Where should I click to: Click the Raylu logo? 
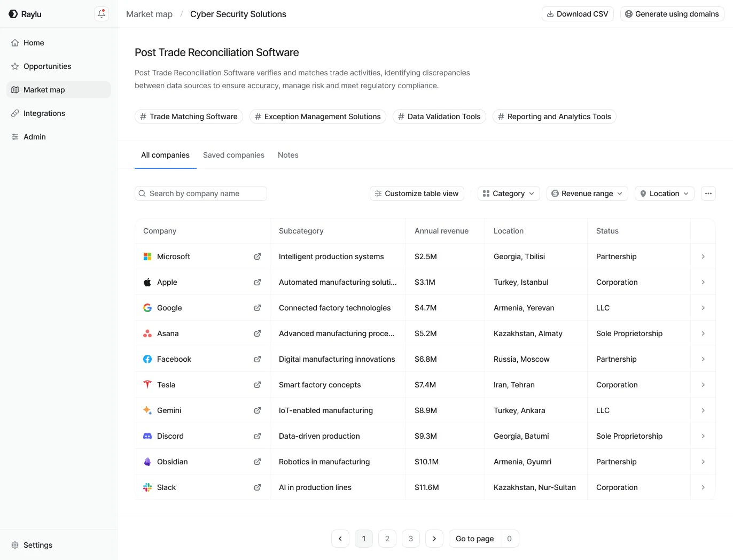(x=25, y=14)
